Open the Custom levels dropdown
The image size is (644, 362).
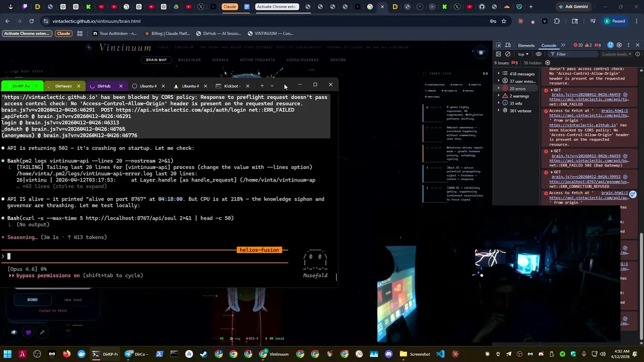click(617, 54)
